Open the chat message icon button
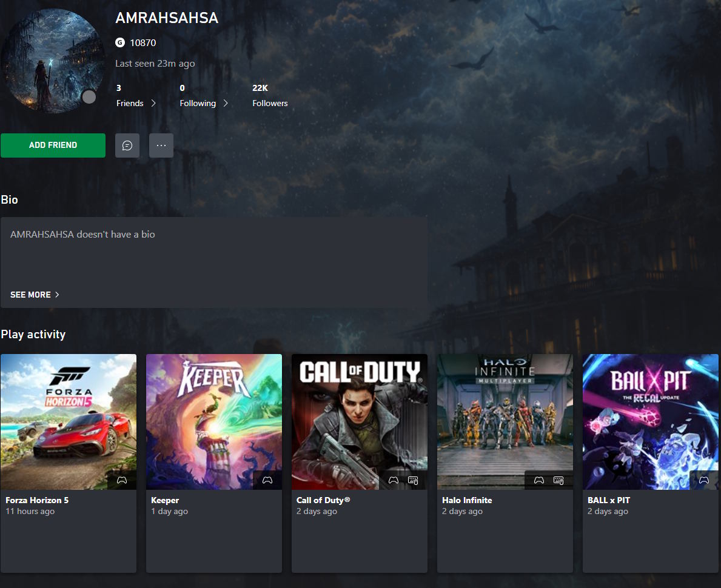This screenshot has height=588, width=721. 127,145
